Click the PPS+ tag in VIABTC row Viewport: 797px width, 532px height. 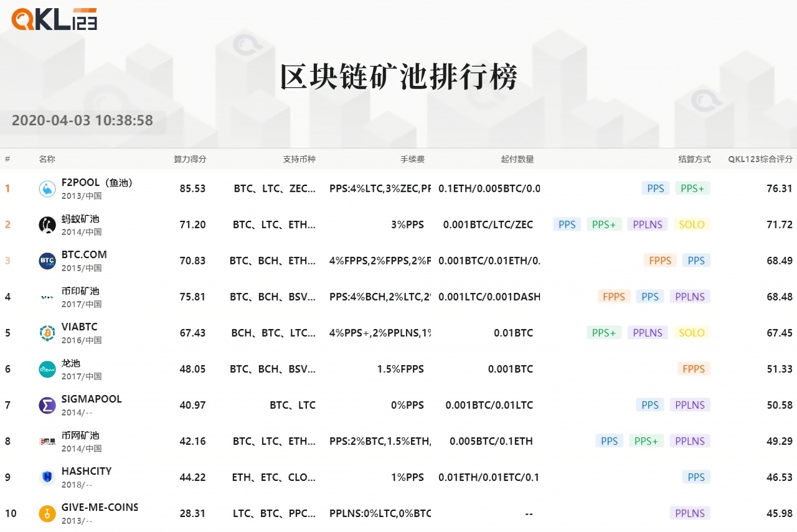[x=604, y=333]
